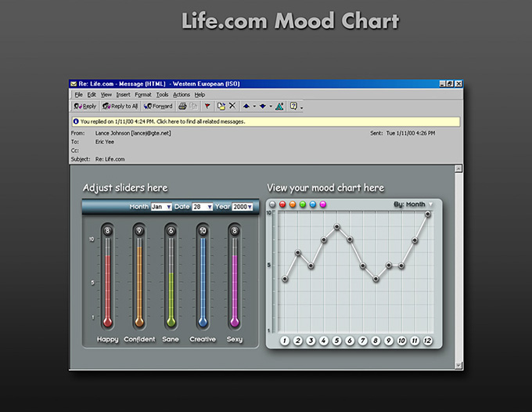Click the chart data point above month 5
This screenshot has width=532, height=412.
click(337, 226)
